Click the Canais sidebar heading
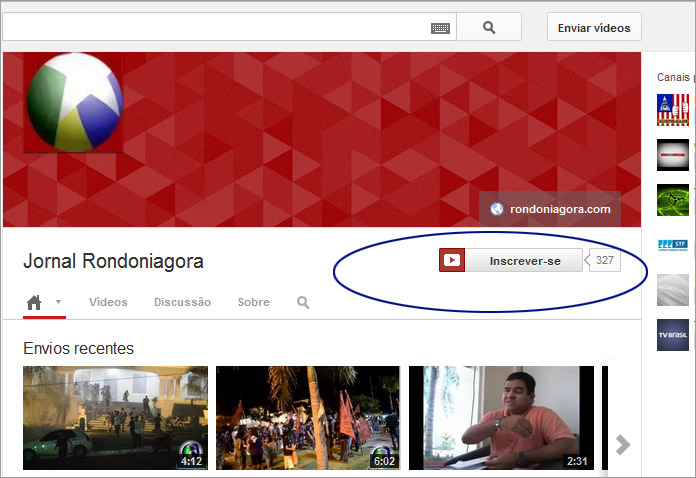The width and height of the screenshot is (696, 478). [x=673, y=77]
